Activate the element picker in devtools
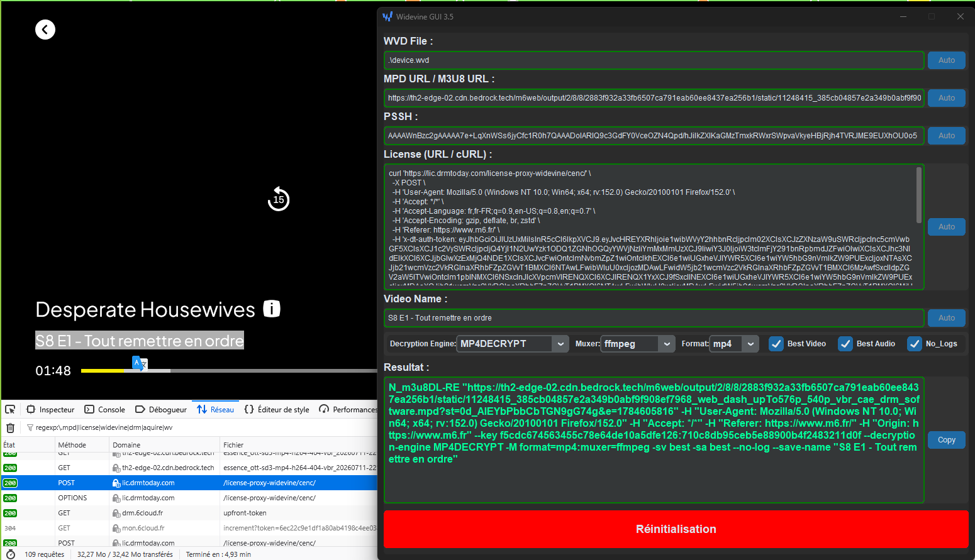Viewport: 975px width, 560px height. (10, 409)
